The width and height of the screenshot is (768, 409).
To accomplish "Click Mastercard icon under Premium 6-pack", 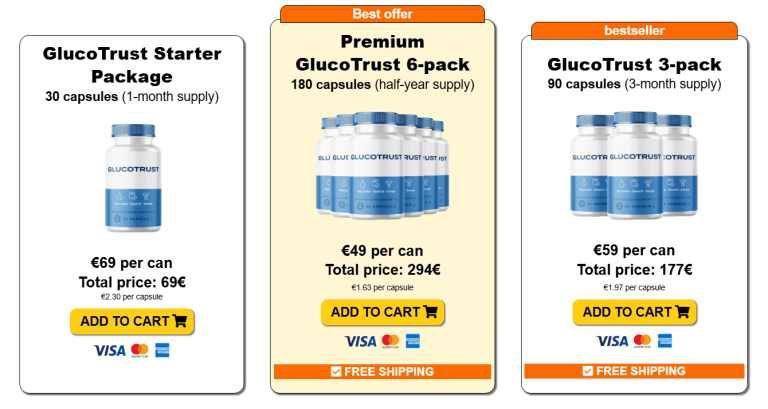I will pyautogui.click(x=390, y=341).
